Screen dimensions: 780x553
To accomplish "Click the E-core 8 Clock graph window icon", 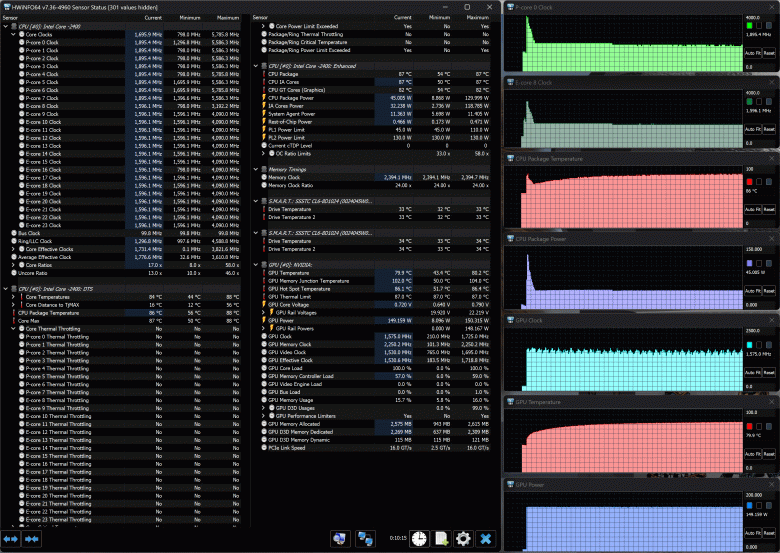I will pyautogui.click(x=510, y=83).
